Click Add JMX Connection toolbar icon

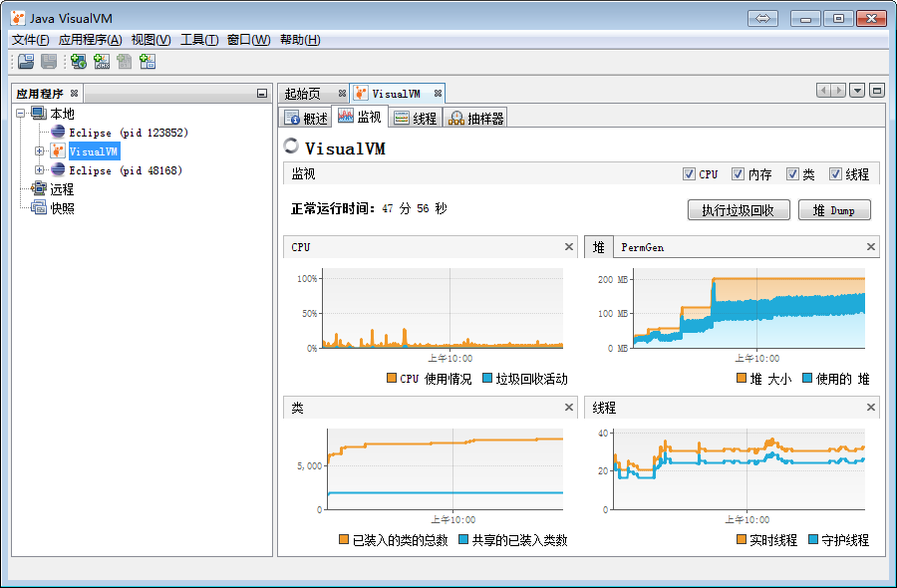pos(102,61)
